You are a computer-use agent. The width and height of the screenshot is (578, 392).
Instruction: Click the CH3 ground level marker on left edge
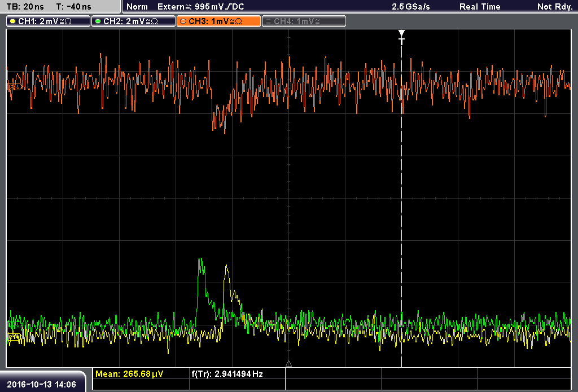coord(15,87)
